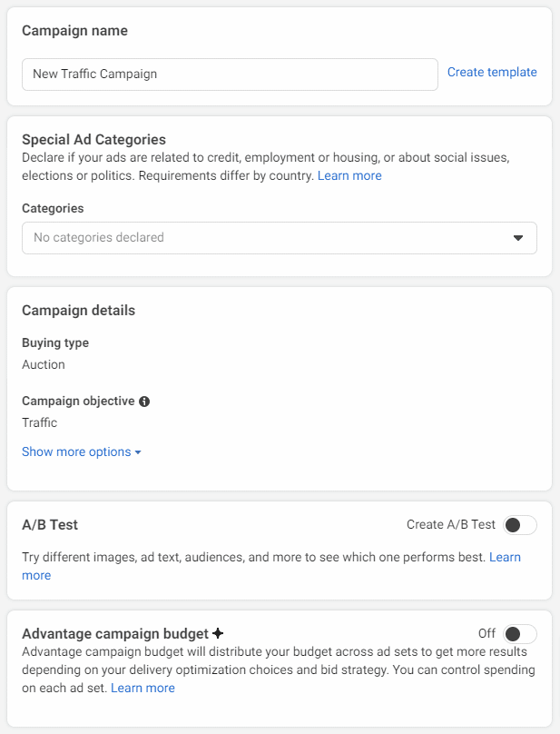The image size is (560, 734).
Task: Click the Campaign details heading
Action: (x=79, y=311)
